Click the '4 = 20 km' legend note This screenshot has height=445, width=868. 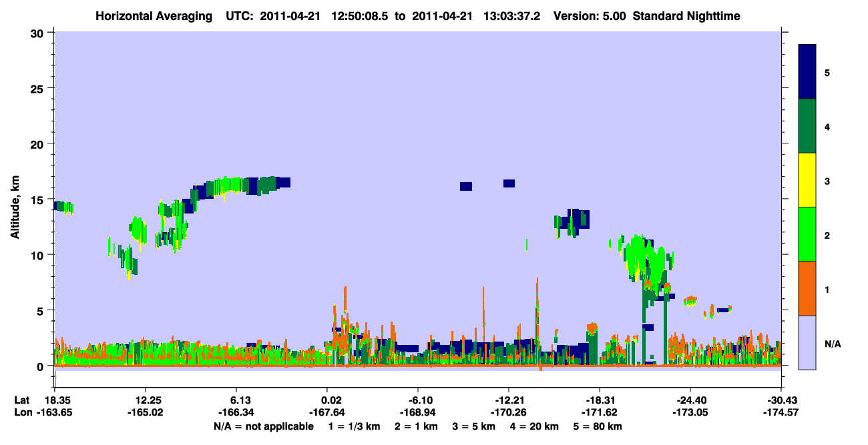click(533, 426)
